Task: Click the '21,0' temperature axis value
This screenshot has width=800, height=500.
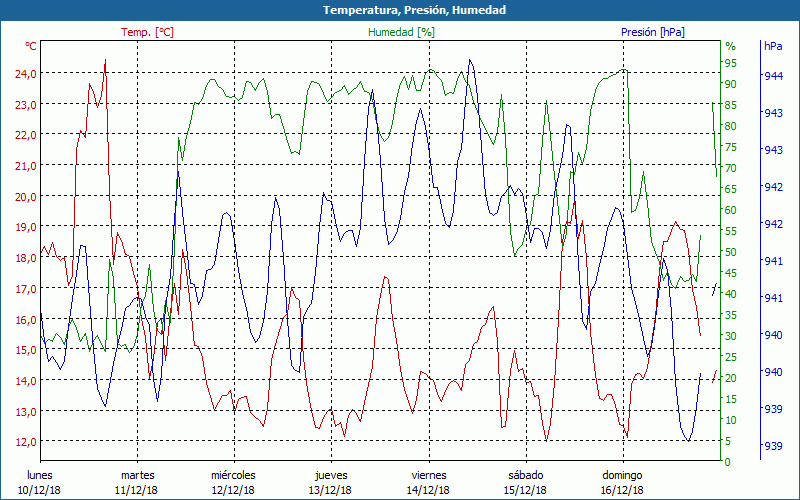Action: (x=26, y=165)
